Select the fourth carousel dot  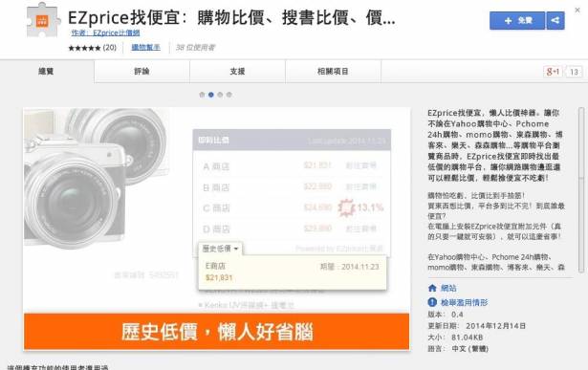229,95
